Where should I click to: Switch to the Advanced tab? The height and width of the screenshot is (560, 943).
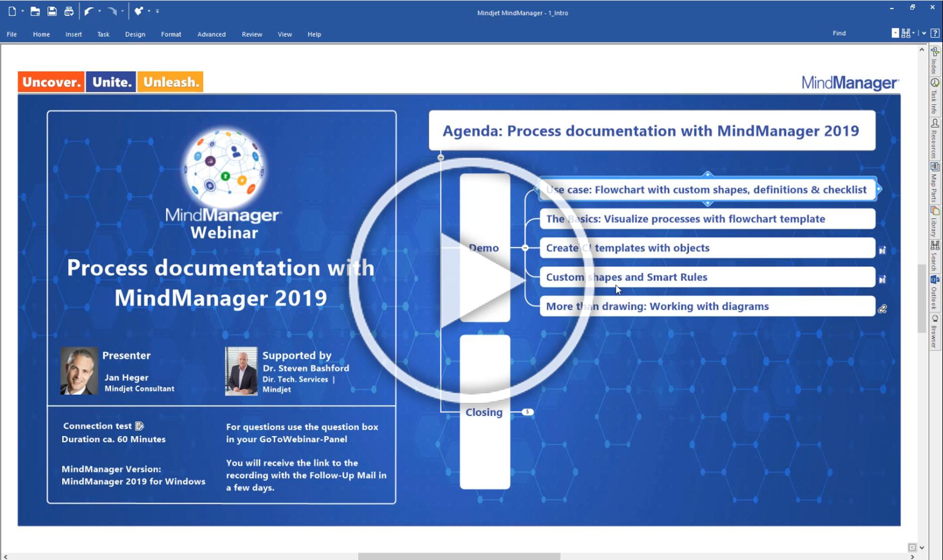tap(212, 34)
